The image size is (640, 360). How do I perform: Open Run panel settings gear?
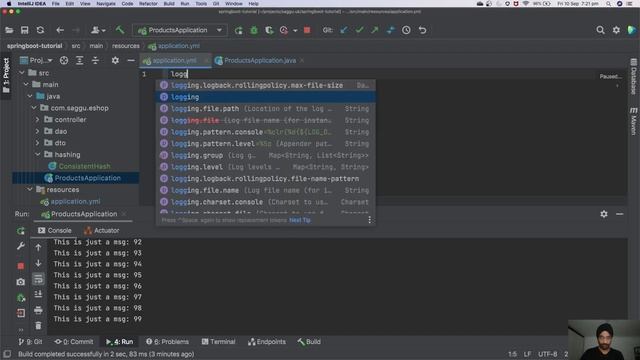(x=604, y=214)
